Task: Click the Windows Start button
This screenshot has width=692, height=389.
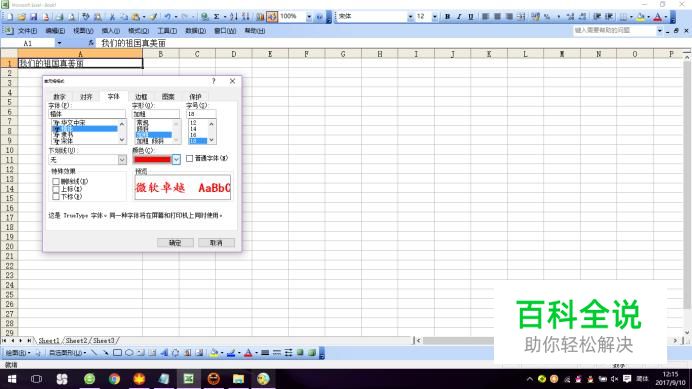Action: pyautogui.click(x=12, y=379)
